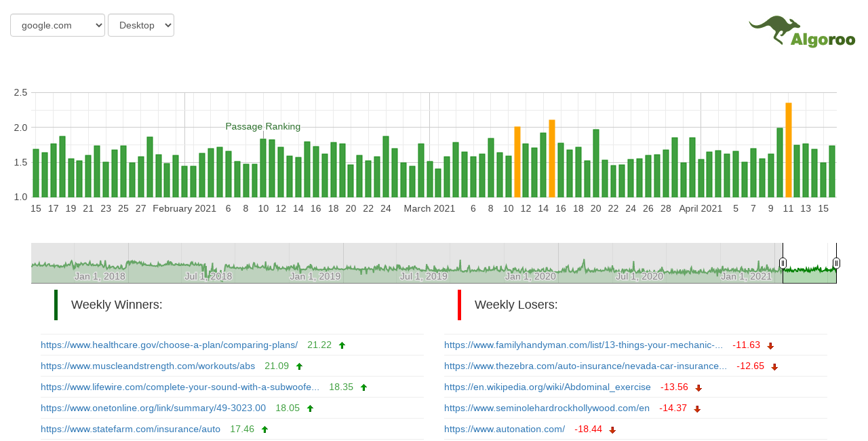
Task: Click green up arrow by lifewire.com subwoofer link
Action: (363, 387)
